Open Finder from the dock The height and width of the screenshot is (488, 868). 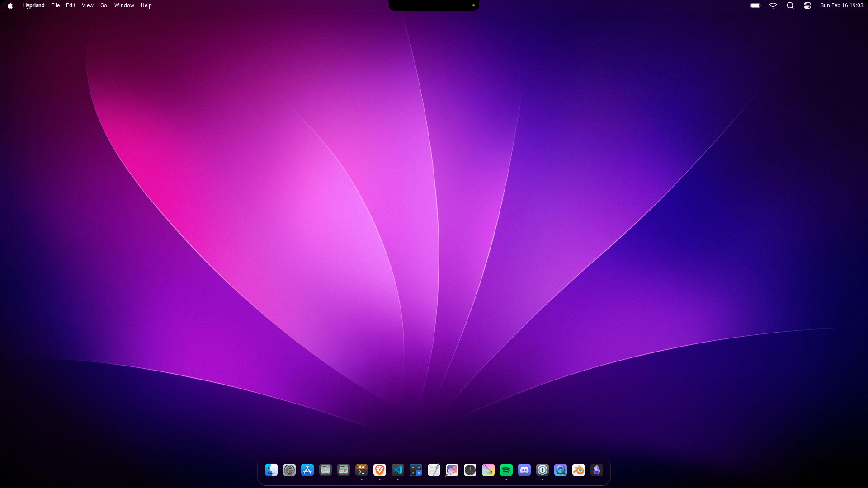pos(271,470)
